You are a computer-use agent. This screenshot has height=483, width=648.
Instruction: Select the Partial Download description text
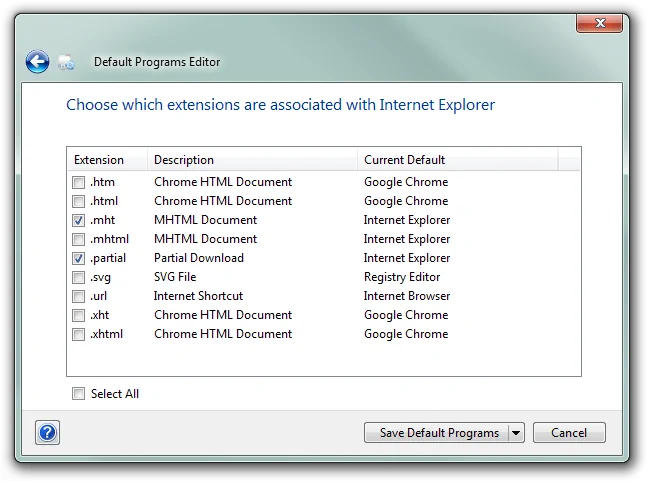pos(199,258)
